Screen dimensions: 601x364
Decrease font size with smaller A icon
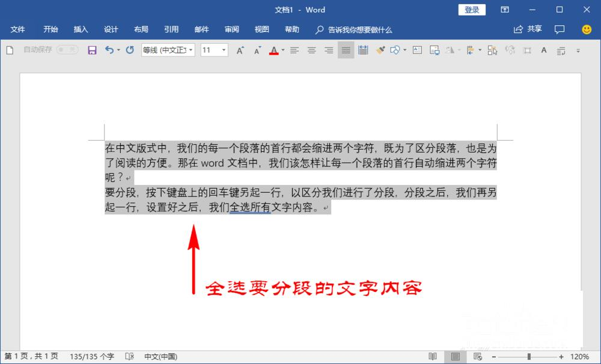pyautogui.click(x=257, y=50)
